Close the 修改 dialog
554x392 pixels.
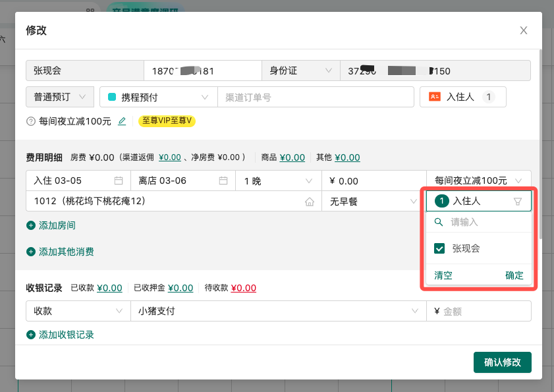[524, 30]
